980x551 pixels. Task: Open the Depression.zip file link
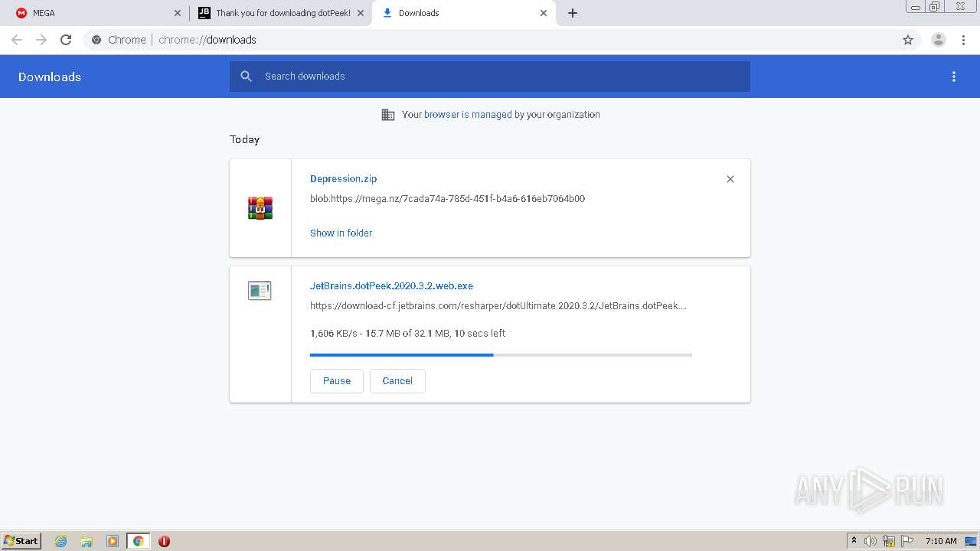(x=343, y=178)
